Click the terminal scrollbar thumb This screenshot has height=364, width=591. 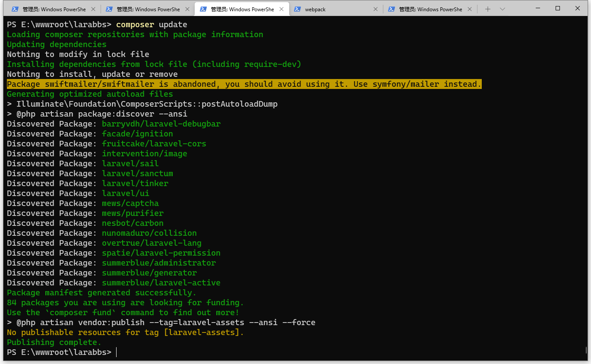[x=585, y=350]
